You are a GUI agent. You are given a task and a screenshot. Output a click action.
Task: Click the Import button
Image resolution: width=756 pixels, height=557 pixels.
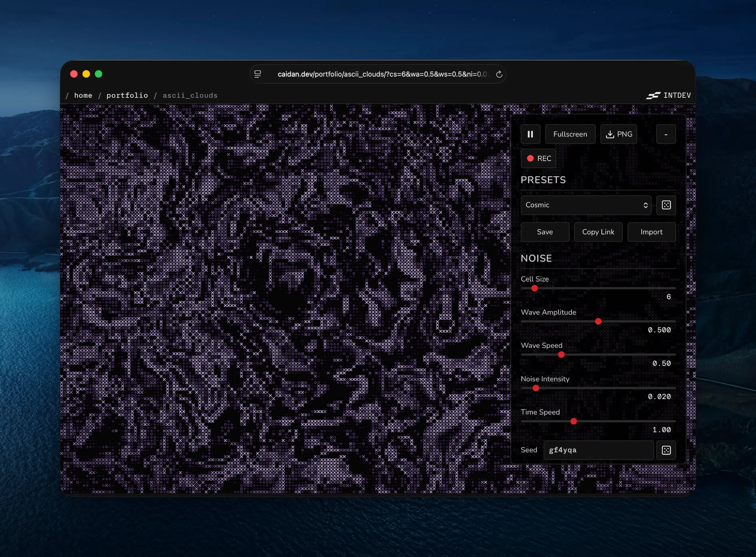[651, 232]
